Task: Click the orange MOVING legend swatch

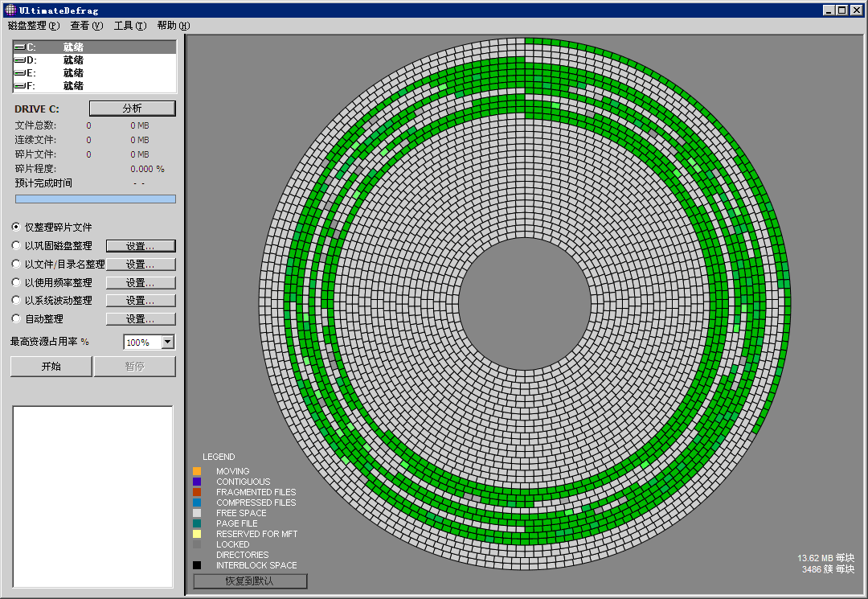Action: [x=197, y=471]
